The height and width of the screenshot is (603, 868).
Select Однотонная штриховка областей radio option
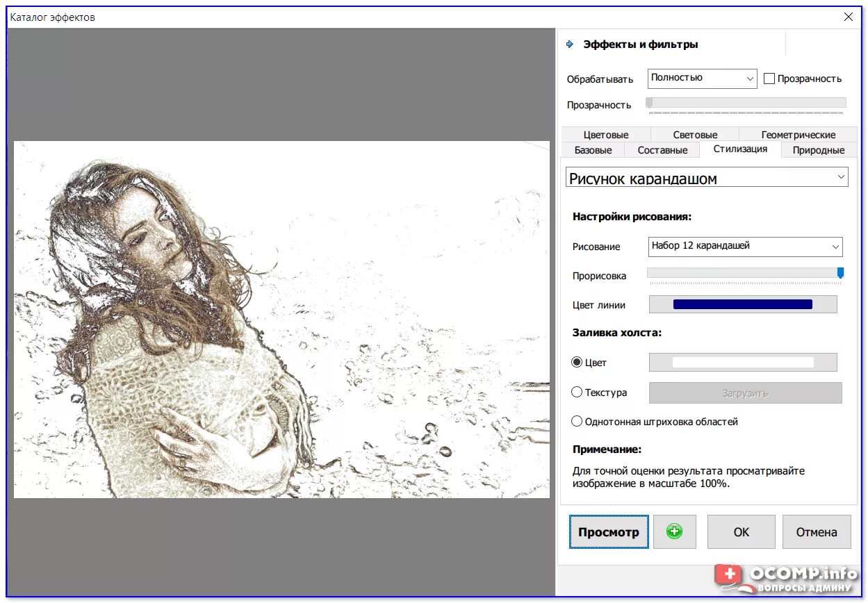pos(577,421)
